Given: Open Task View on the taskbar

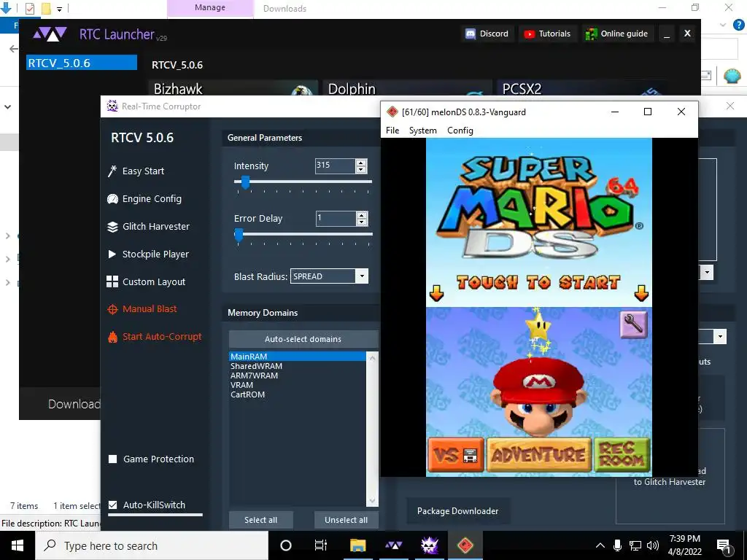Looking at the screenshot, I should 321,545.
